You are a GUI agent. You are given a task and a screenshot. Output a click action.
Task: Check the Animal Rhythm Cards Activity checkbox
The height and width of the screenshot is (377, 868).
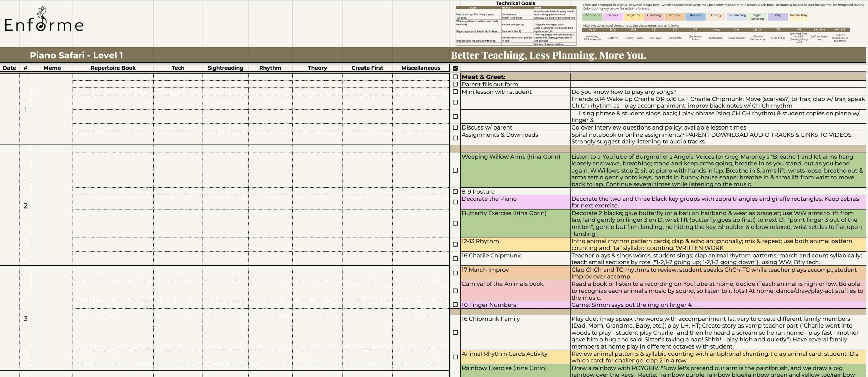pyautogui.click(x=455, y=357)
